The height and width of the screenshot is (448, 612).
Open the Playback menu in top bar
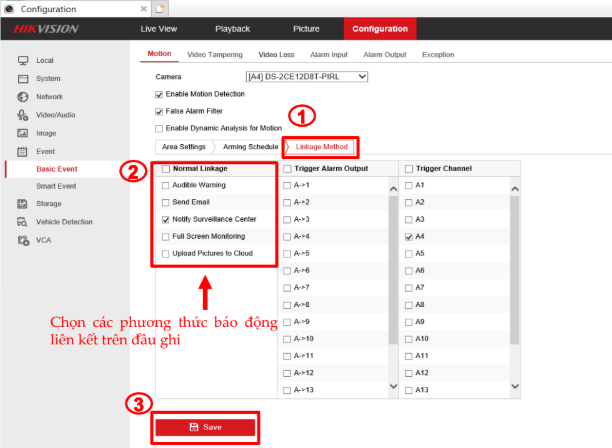[232, 29]
